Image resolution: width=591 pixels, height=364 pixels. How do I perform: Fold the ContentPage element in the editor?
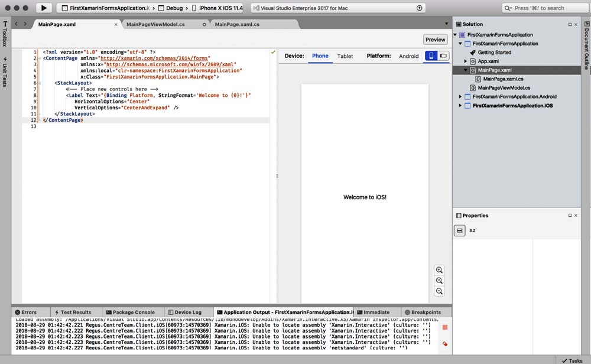(x=39, y=58)
